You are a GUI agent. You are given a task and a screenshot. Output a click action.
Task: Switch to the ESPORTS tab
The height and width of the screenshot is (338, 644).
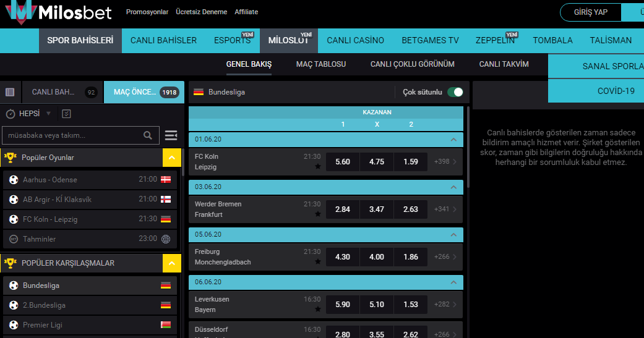(233, 41)
